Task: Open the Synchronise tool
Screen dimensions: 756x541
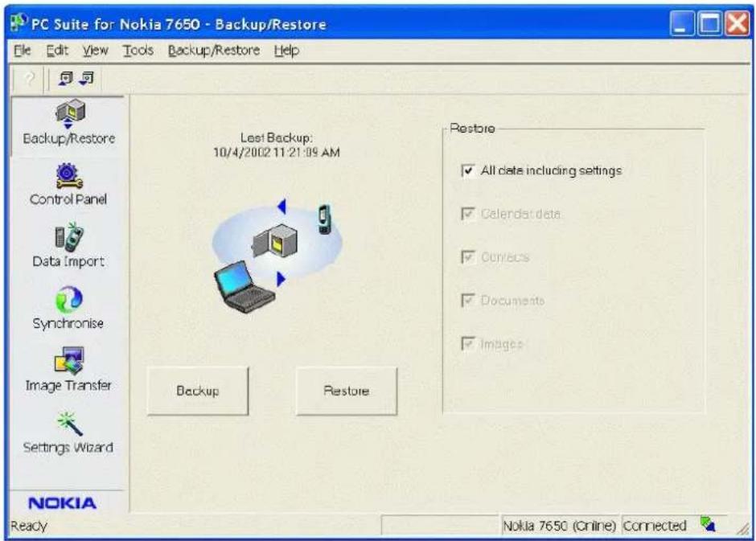Action: (68, 309)
